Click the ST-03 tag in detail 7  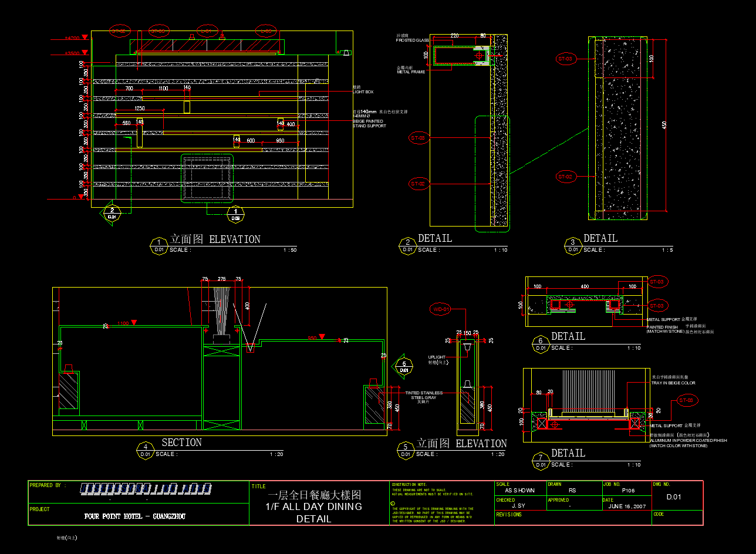coord(687,401)
